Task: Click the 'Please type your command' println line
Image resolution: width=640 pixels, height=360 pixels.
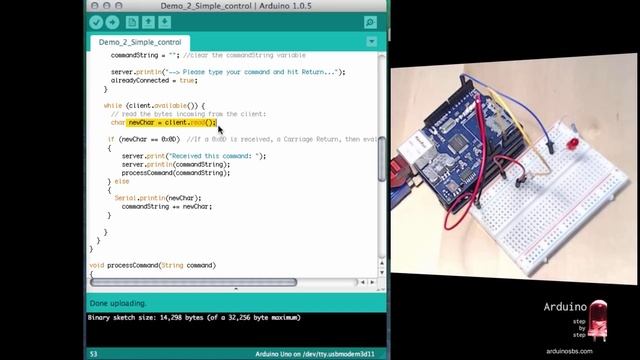Action: (x=228, y=72)
